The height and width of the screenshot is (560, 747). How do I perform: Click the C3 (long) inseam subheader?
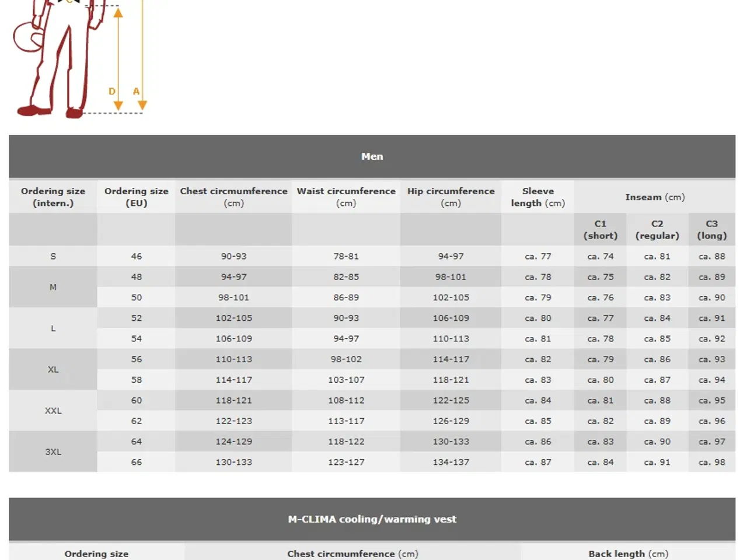[x=711, y=230]
